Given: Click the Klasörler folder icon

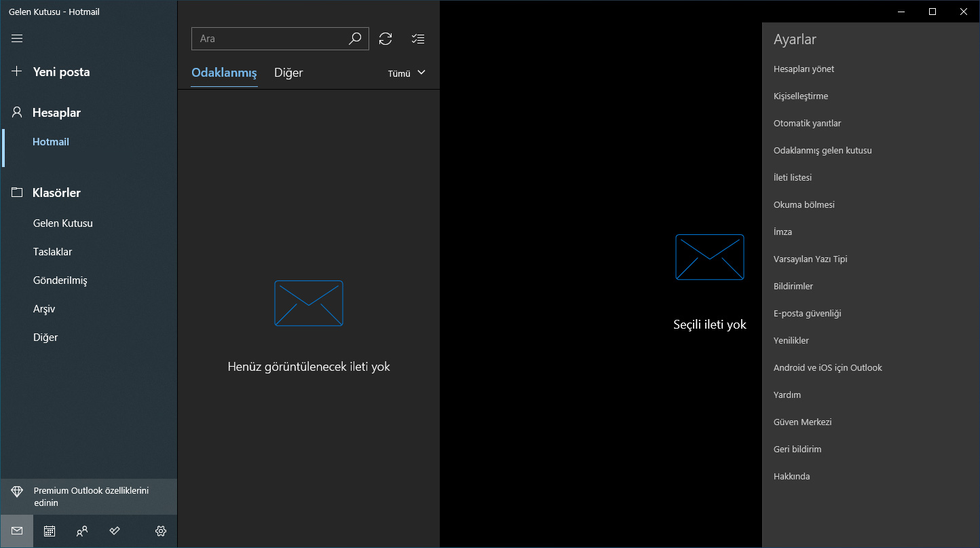Looking at the screenshot, I should point(17,192).
